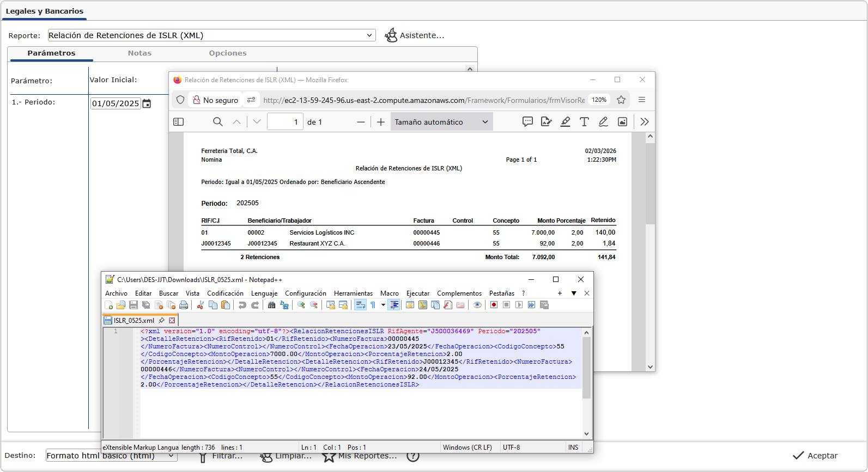868x472 pixels.
Task: Toggle word wrap in Notepad++ toolbar
Action: coord(360,305)
